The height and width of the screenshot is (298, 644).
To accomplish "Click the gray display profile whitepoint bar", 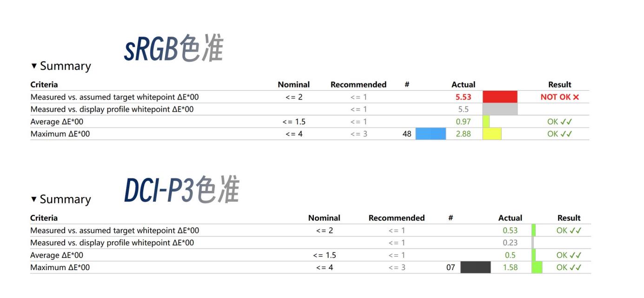I will pyautogui.click(x=500, y=109).
